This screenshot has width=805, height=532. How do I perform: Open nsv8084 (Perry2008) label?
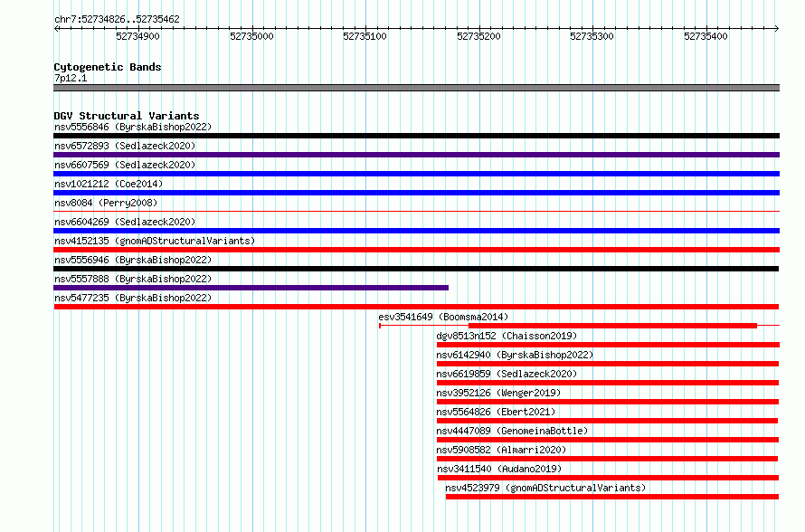(106, 203)
